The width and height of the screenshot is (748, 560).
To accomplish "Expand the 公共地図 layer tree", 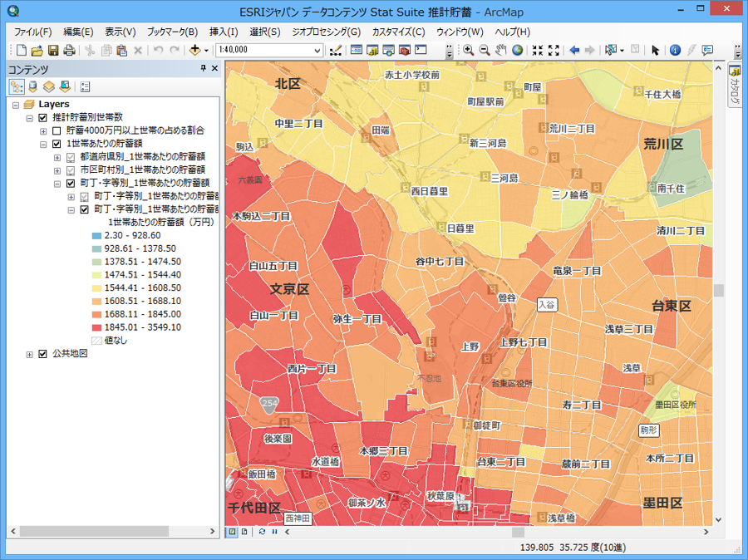I will 30,355.
